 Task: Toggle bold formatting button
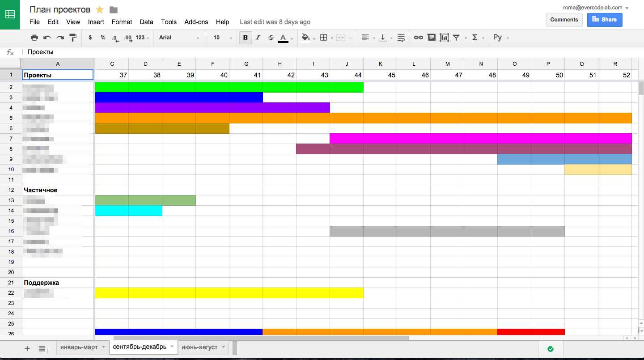[245, 38]
